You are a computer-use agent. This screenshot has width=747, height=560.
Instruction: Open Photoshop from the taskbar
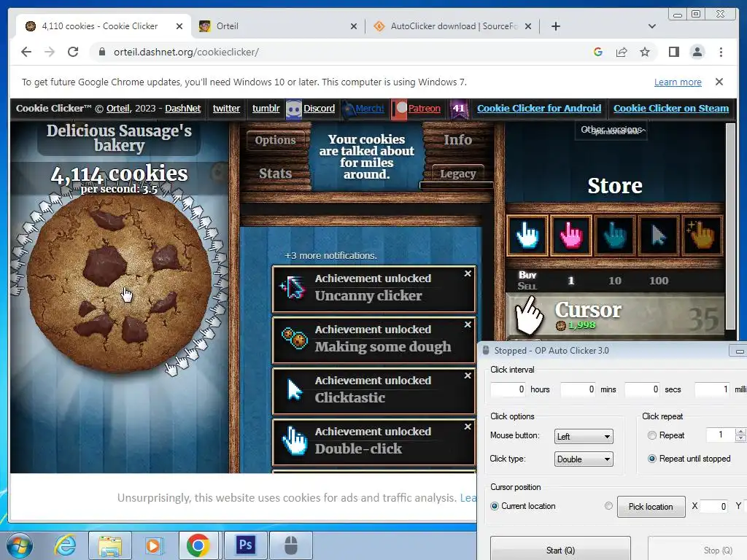(245, 545)
